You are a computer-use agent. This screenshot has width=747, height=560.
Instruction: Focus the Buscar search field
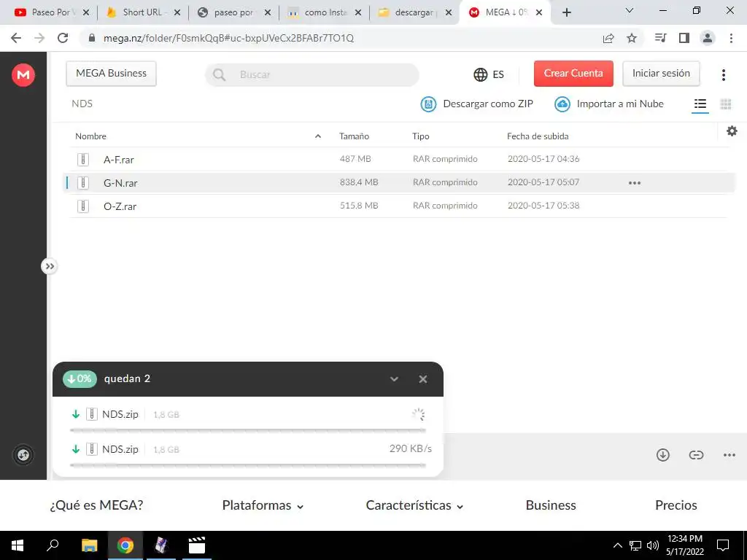(312, 75)
